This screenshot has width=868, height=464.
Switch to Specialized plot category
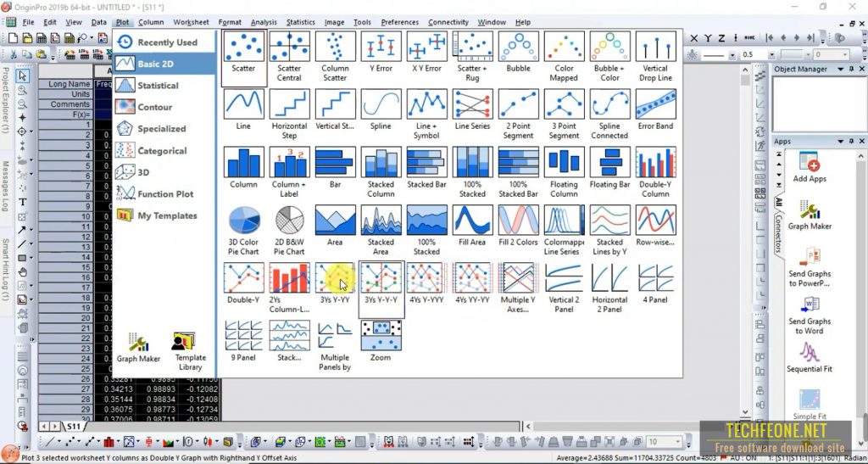point(164,128)
